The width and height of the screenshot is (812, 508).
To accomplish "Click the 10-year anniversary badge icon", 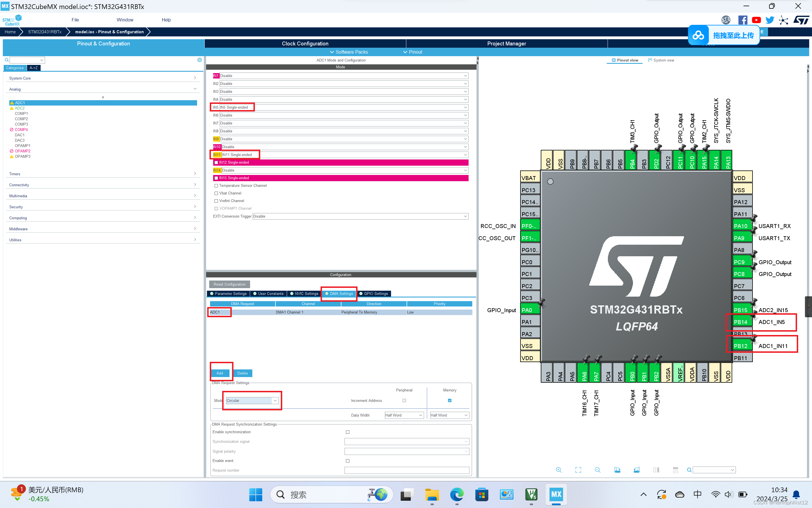I will click(726, 20).
